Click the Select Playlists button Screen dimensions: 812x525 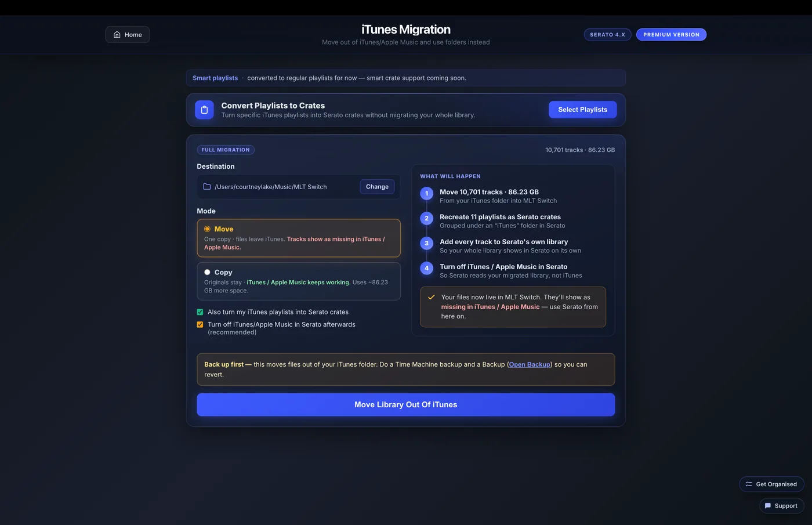coord(583,110)
